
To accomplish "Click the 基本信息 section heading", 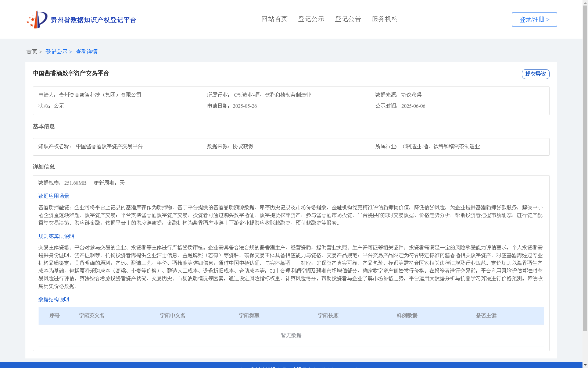I will [x=44, y=127].
